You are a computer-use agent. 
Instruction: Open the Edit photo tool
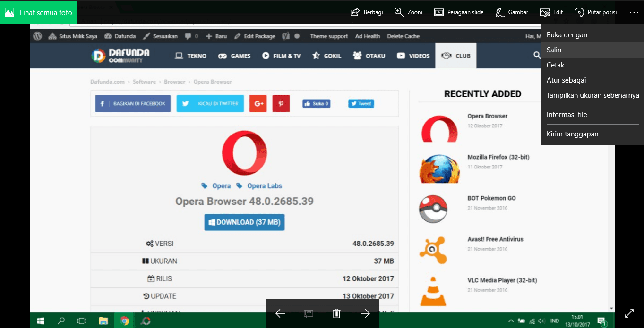551,12
